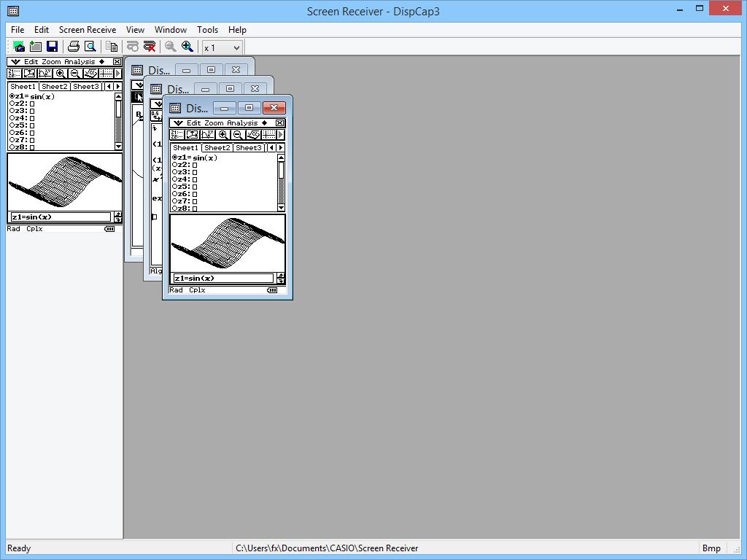Click the grid table icon in front Dis... window
Screen dimensions: 747x560
[x=268, y=135]
